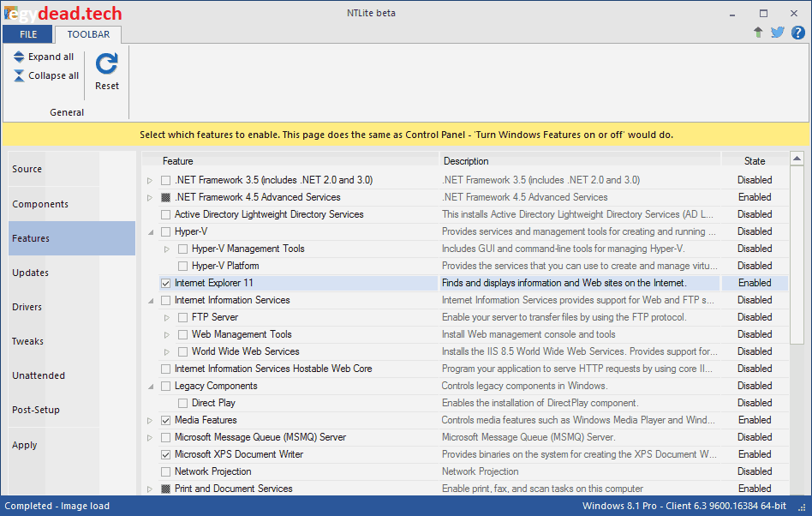Viewport: 812px width, 516px height.
Task: Click the green update arrow icon
Action: point(758,32)
